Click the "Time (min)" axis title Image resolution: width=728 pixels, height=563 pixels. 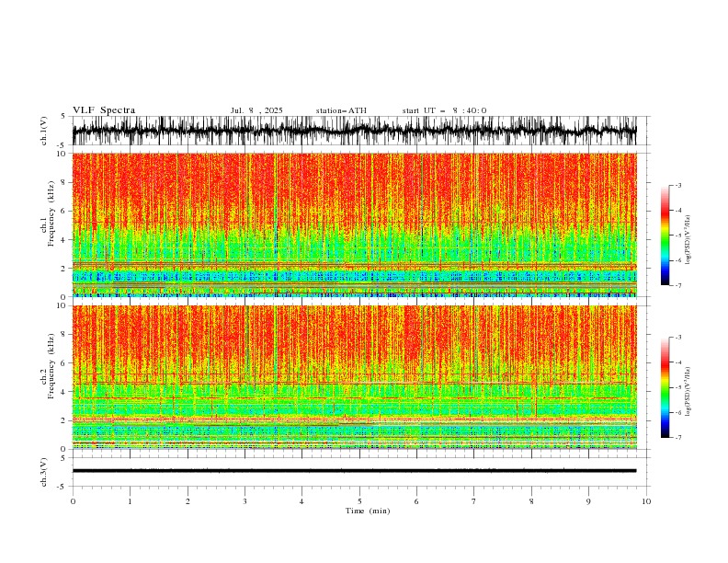point(368,511)
